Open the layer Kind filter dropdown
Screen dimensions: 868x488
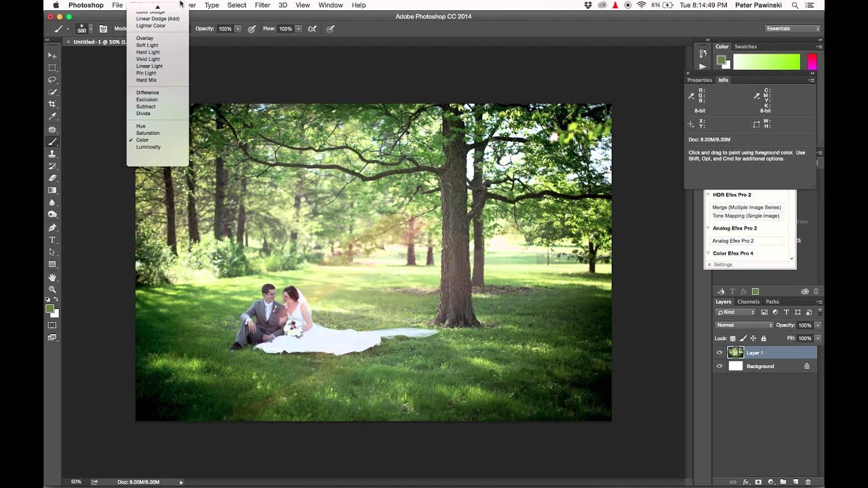(x=735, y=312)
